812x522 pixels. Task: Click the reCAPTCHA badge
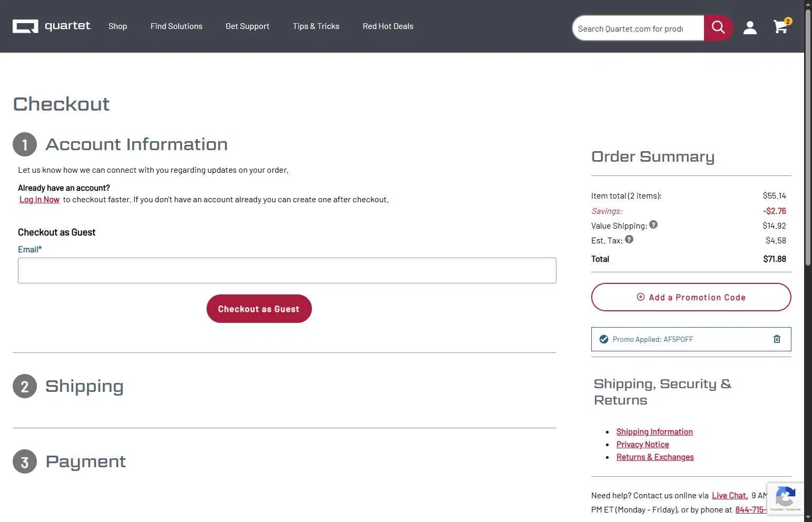coord(785,498)
